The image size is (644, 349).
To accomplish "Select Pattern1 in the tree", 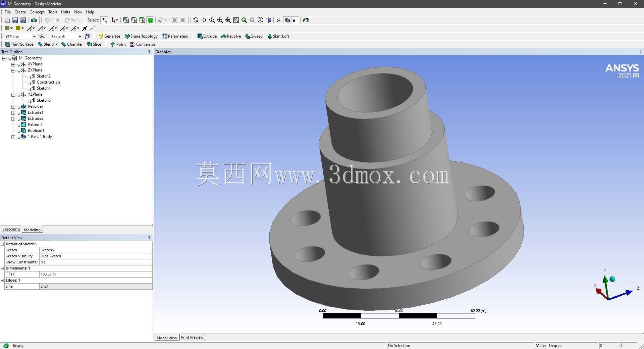I will tap(35, 124).
